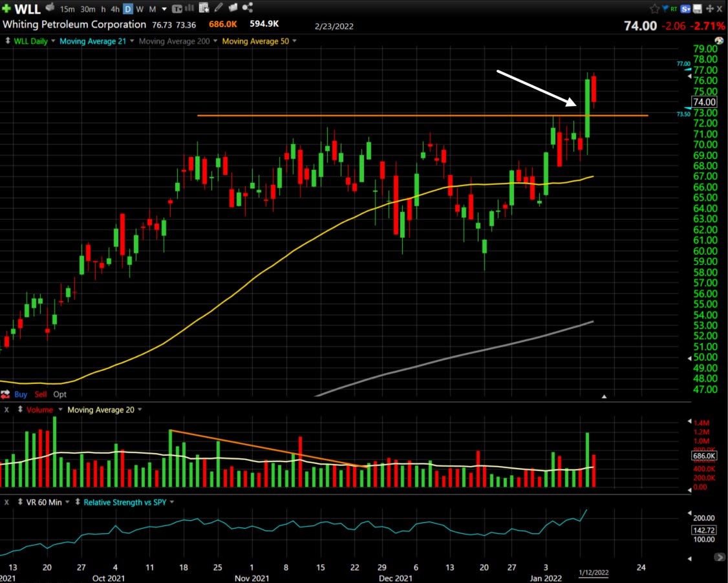Click the 142.72 relative strength value label

(704, 530)
